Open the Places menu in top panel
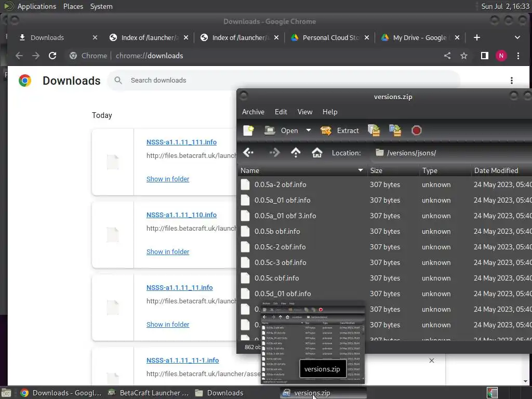Image resolution: width=532 pixels, height=399 pixels. [x=73, y=6]
